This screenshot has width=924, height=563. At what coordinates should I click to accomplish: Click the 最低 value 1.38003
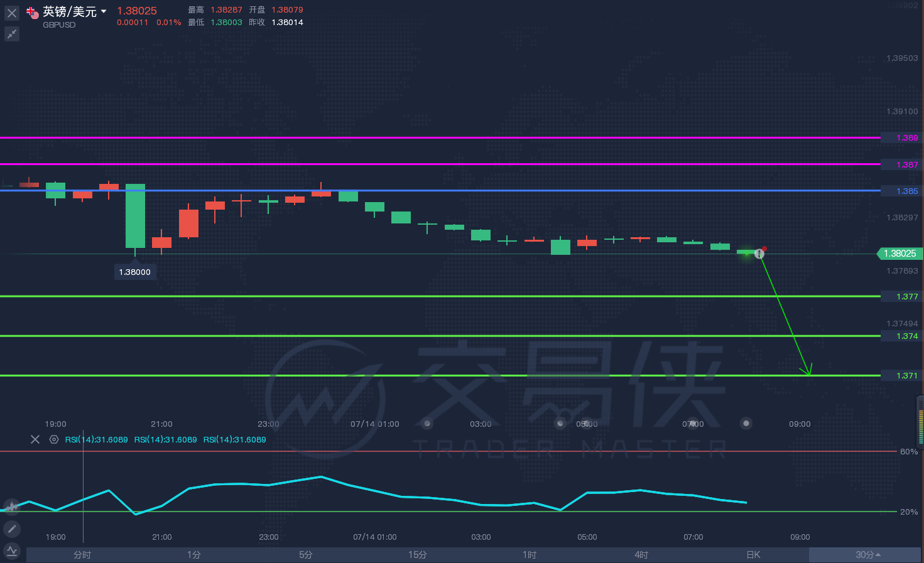pyautogui.click(x=226, y=22)
